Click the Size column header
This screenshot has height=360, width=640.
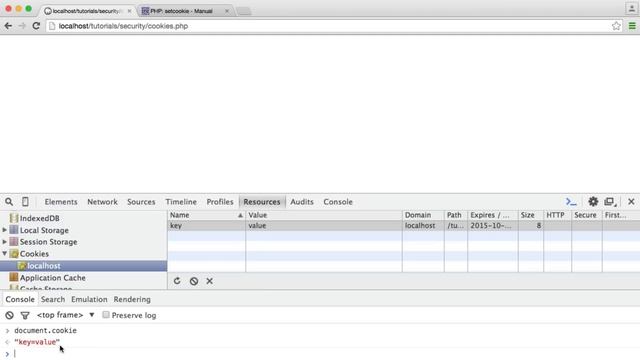[531, 215]
